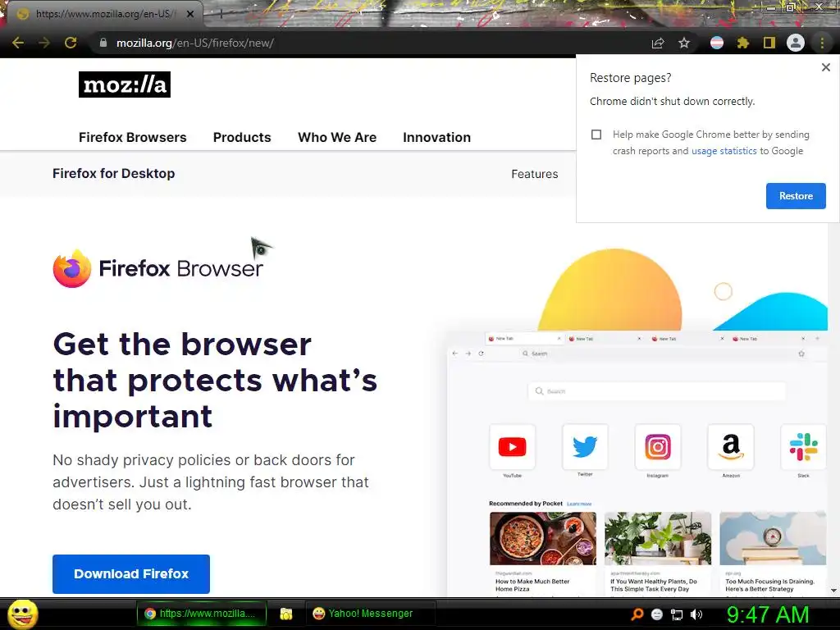Dismiss the Restore pages popup

click(826, 67)
